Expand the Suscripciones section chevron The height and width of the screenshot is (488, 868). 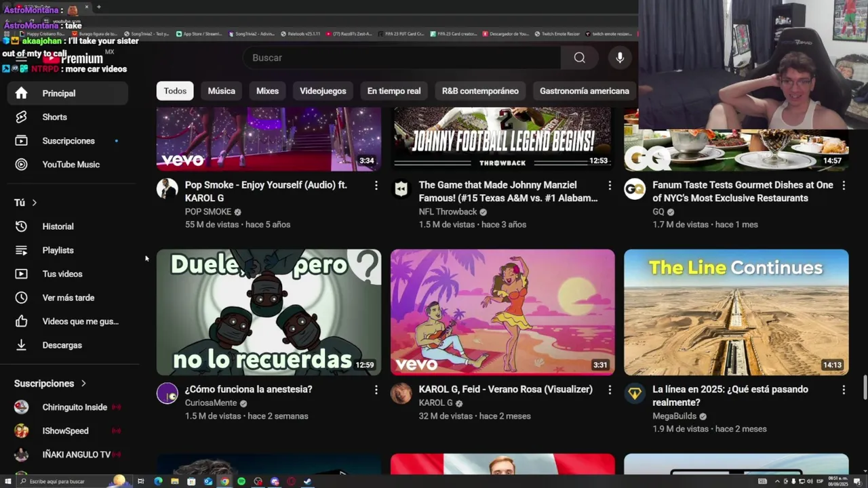tap(83, 384)
